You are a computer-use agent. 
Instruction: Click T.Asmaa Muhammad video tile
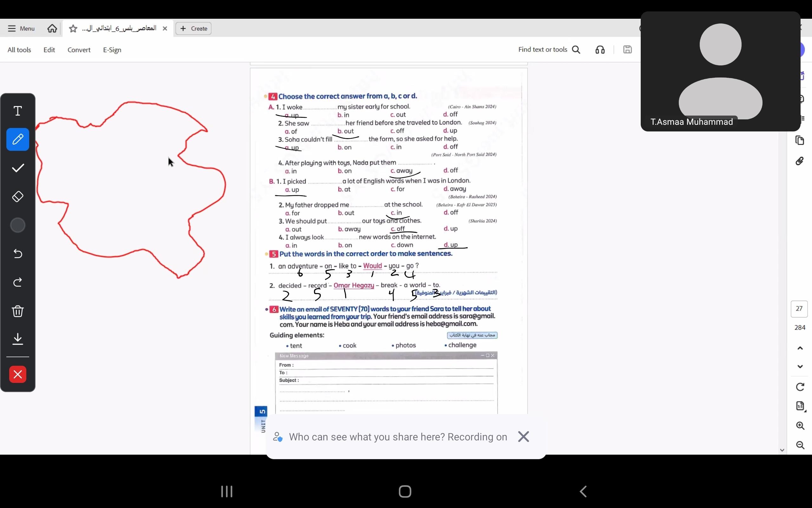click(720, 71)
